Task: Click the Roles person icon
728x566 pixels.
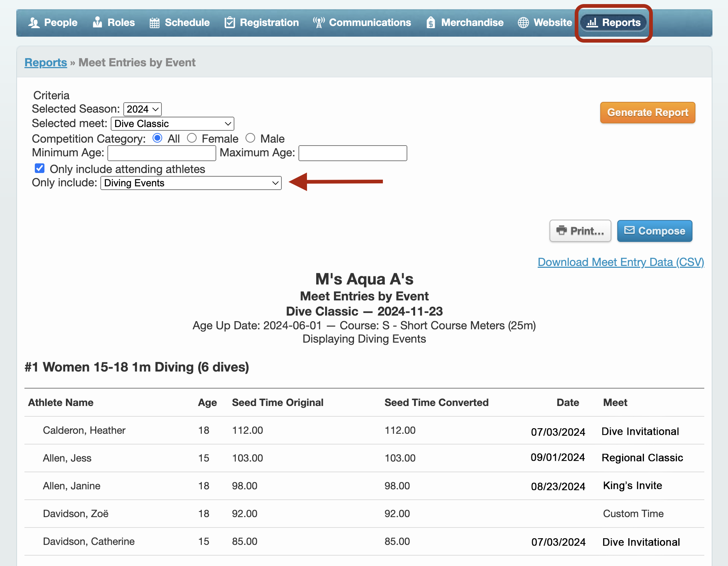Action: coord(97,22)
